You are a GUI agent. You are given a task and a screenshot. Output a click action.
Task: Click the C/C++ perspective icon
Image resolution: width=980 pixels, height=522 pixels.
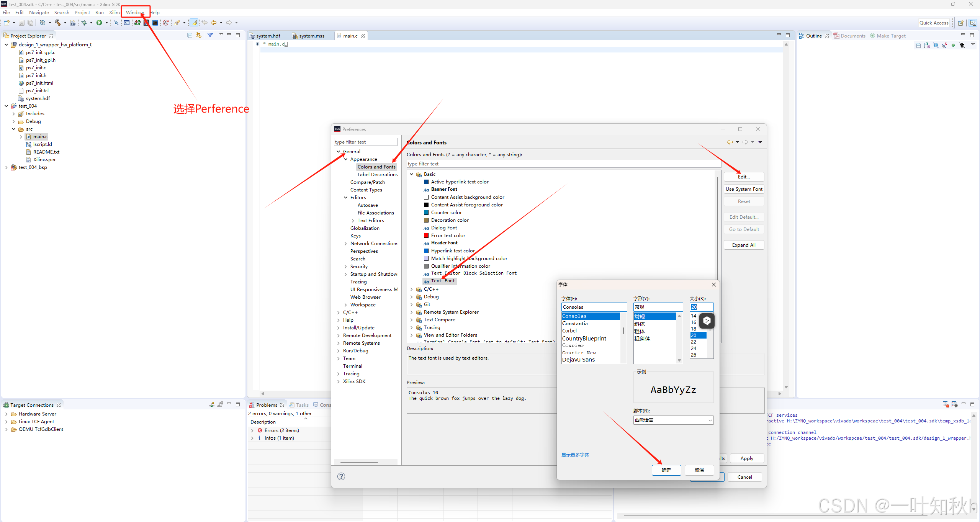point(973,23)
